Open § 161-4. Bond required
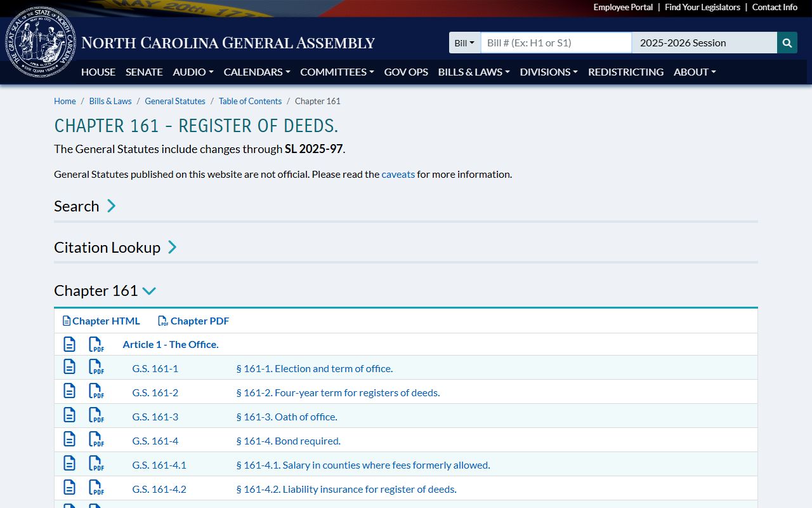Screen dimensions: 812x508 click(x=289, y=441)
